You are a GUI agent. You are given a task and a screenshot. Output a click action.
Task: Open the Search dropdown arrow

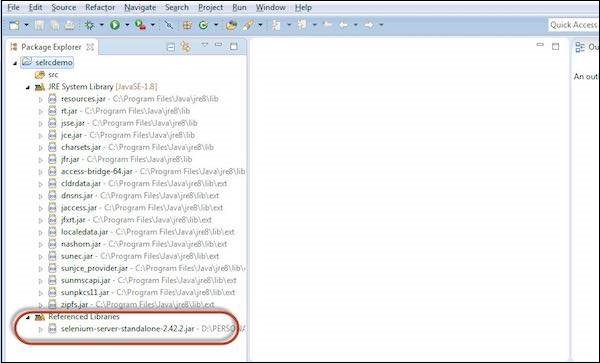pos(260,25)
